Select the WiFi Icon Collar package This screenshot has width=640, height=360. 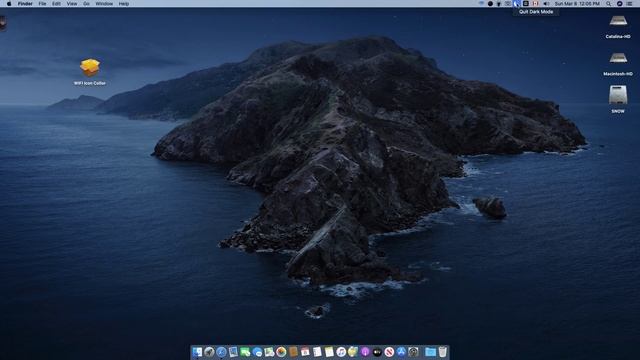pos(90,72)
